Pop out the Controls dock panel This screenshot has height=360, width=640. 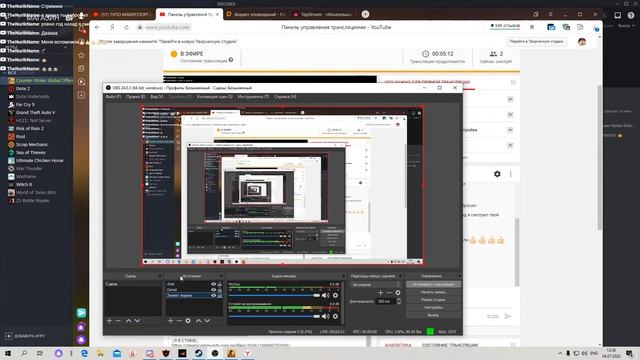coord(459,276)
